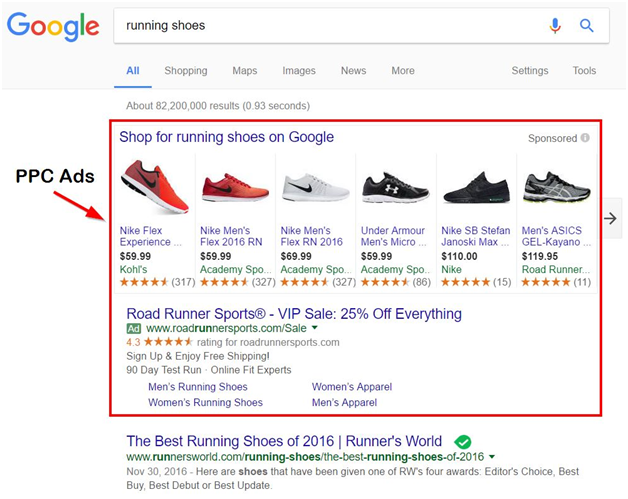Open Women's Running Shoes sitelink
This screenshot has width=628, height=499.
point(205,402)
